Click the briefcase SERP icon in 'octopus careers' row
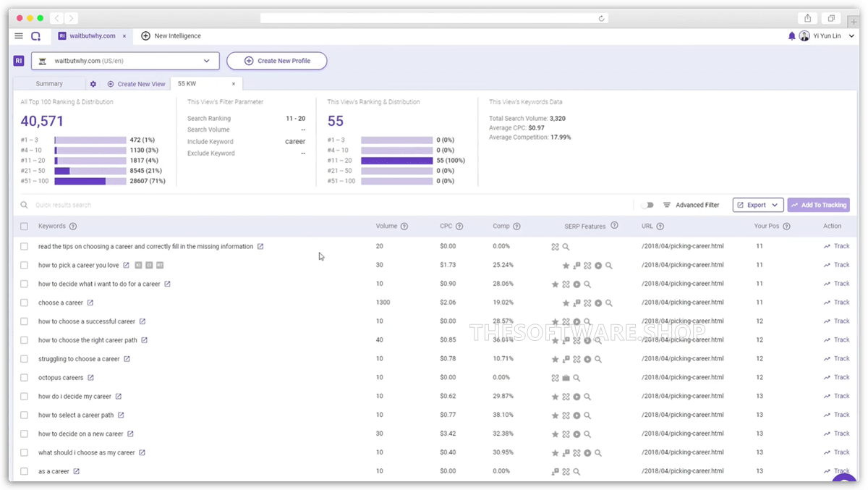The image size is (868, 490). [566, 378]
